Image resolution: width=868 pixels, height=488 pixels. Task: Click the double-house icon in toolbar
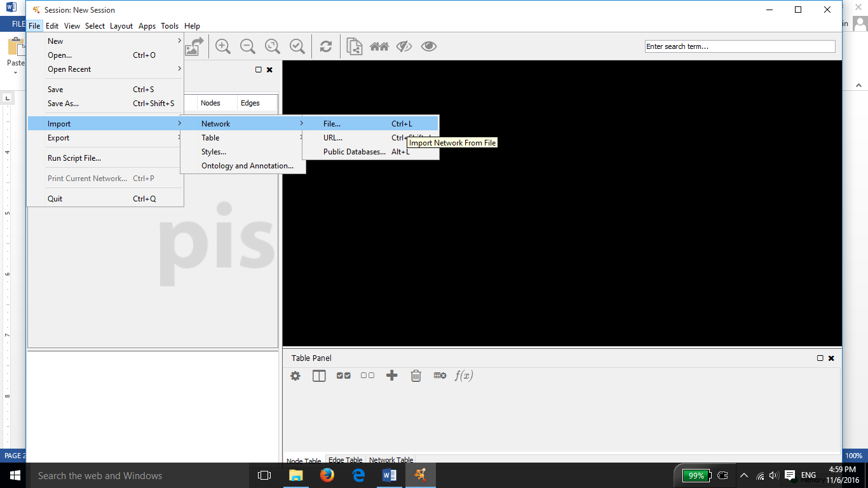coord(379,46)
